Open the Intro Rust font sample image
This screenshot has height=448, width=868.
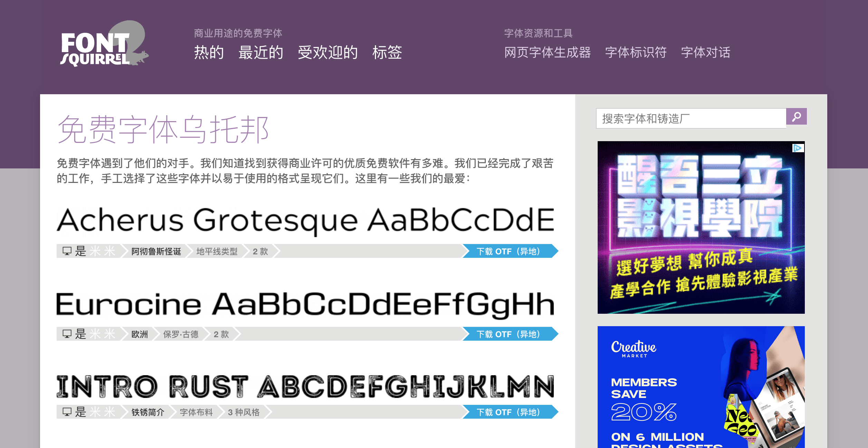click(306, 386)
